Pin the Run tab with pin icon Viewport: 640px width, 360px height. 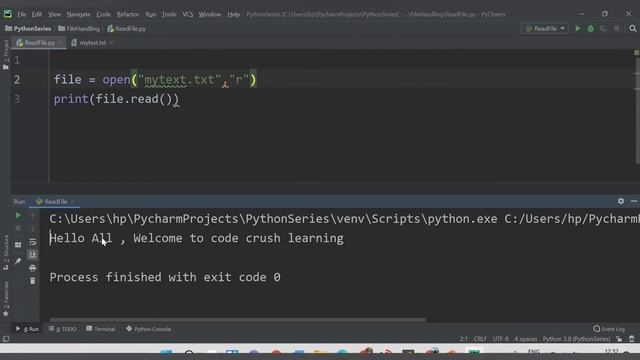pos(18,261)
